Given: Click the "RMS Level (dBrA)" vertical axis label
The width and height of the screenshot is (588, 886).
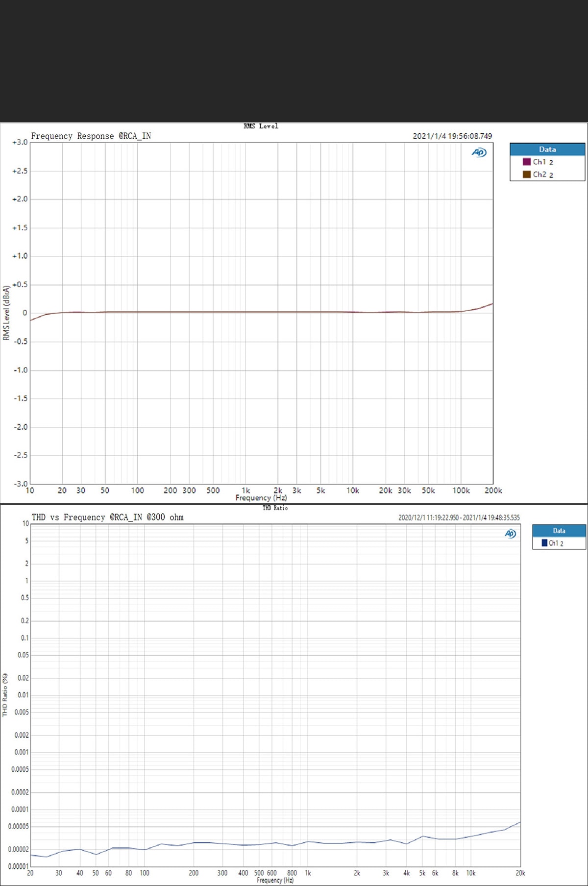Looking at the screenshot, I should point(6,313).
